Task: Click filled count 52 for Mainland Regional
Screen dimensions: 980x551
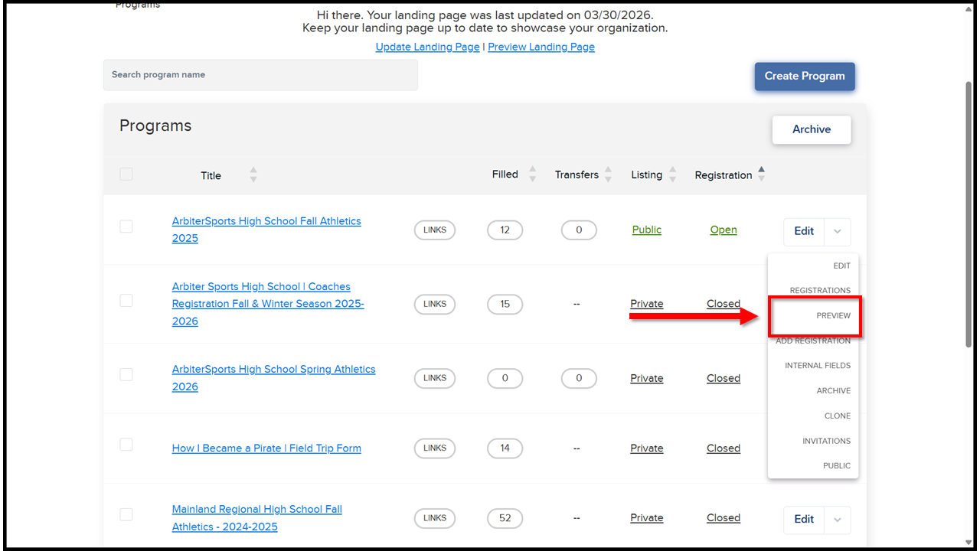Action: click(505, 518)
